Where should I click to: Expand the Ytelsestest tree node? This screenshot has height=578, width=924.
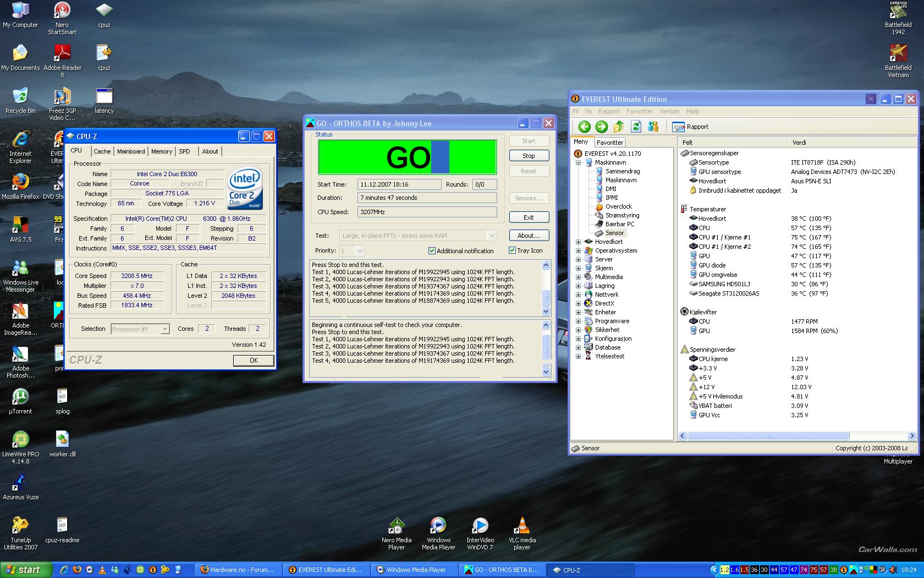(x=578, y=356)
